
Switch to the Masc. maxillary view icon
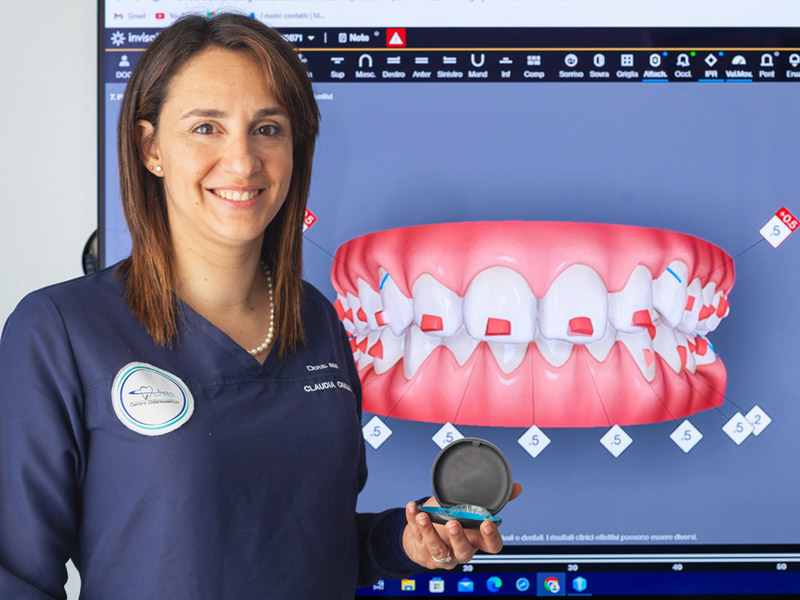(365, 66)
